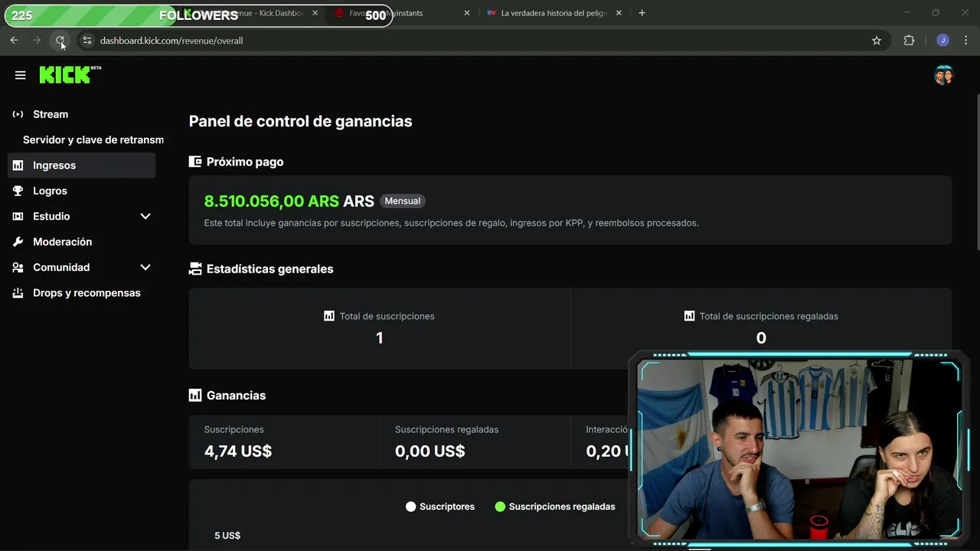The image size is (980, 551).
Task: Click the webcam overlay video
Action: click(x=799, y=448)
